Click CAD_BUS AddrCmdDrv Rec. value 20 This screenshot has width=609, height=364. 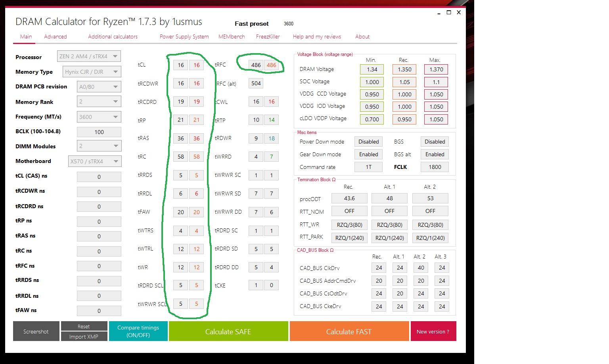(x=379, y=281)
